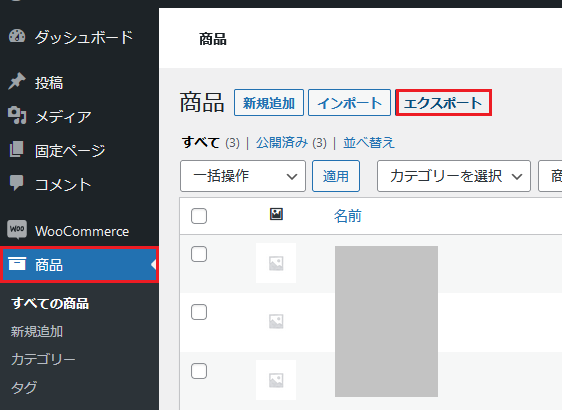Image resolution: width=562 pixels, height=410 pixels.
Task: Click the image column header icon
Action: pos(276,214)
